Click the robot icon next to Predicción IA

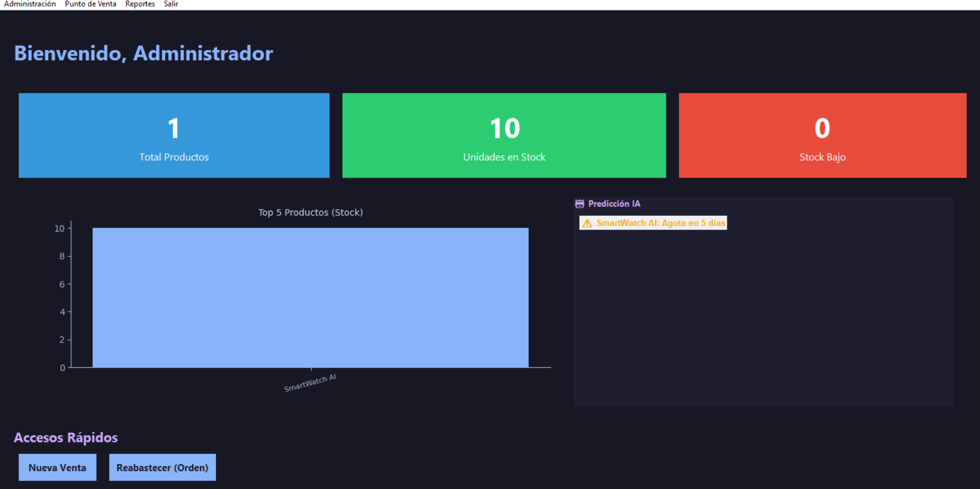(x=580, y=203)
